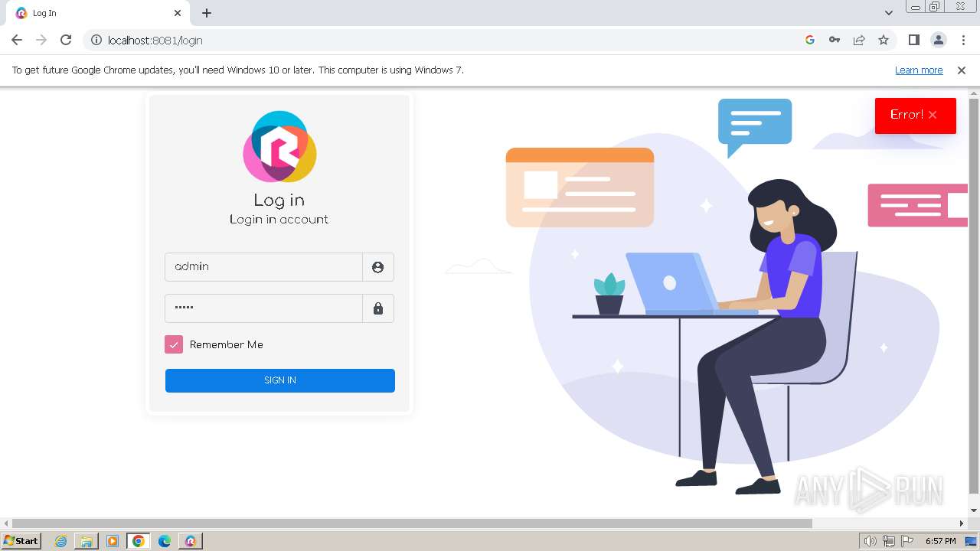
Task: Click the Windows Start button
Action: [x=21, y=541]
